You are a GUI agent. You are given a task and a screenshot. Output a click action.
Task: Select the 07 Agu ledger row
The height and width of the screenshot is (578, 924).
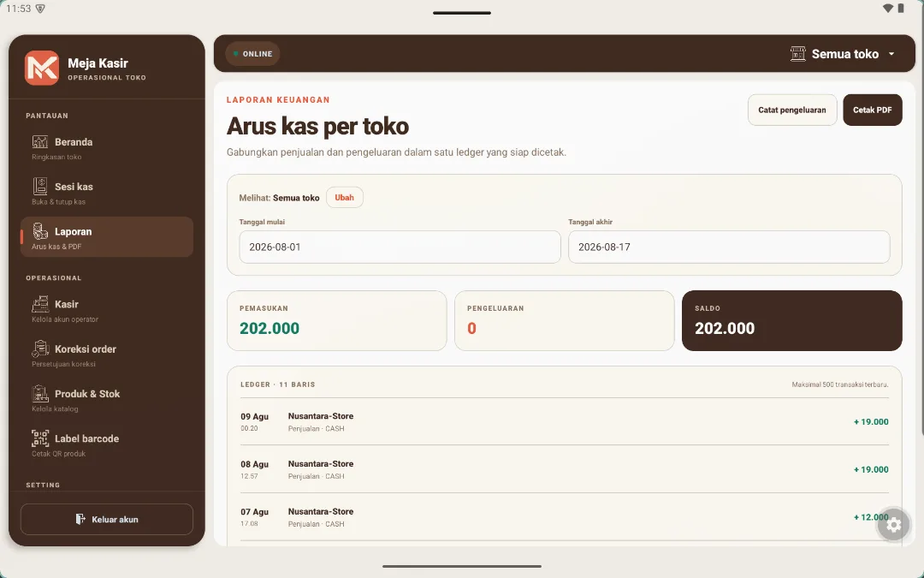(x=564, y=517)
